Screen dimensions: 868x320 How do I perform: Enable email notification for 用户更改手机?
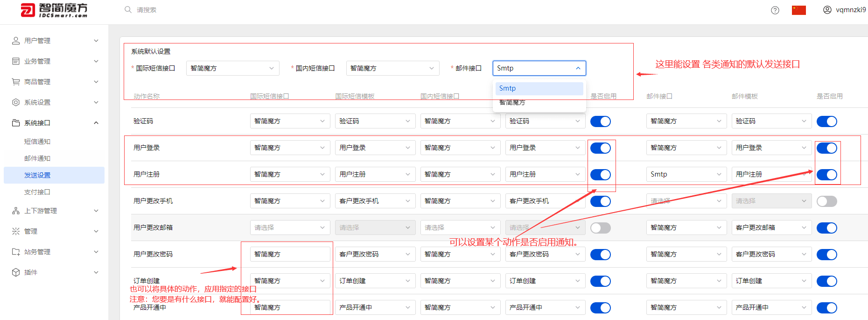[x=827, y=201]
